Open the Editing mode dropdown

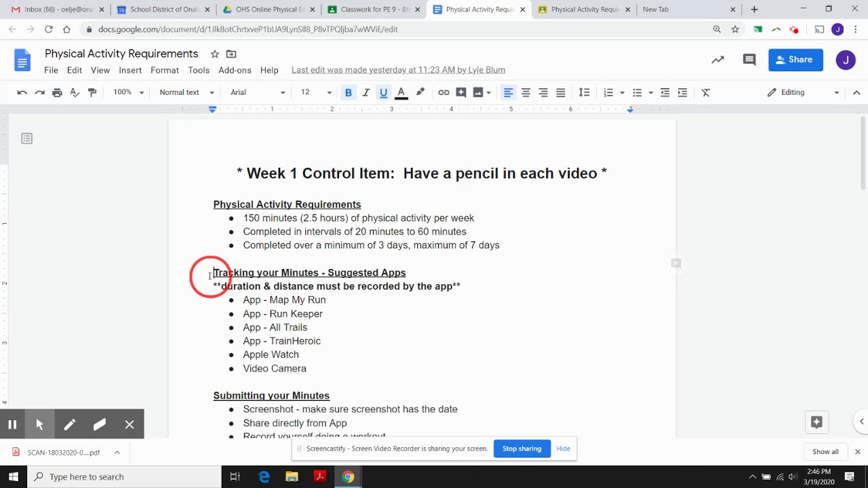point(804,92)
